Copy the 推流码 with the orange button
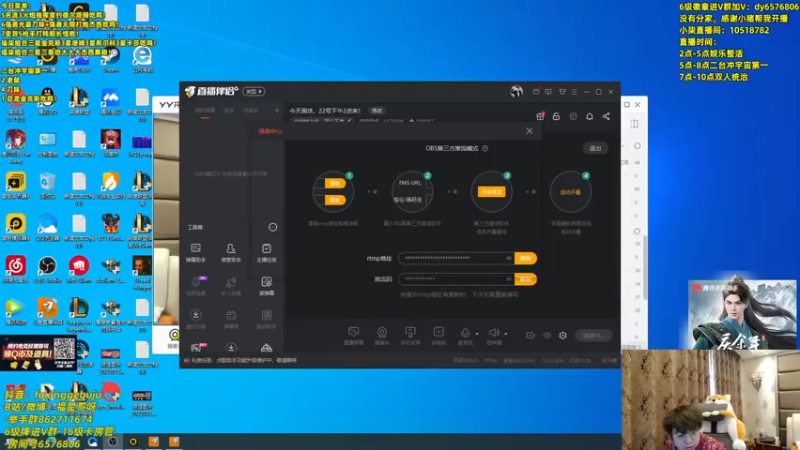The width and height of the screenshot is (800, 450). coord(526,279)
